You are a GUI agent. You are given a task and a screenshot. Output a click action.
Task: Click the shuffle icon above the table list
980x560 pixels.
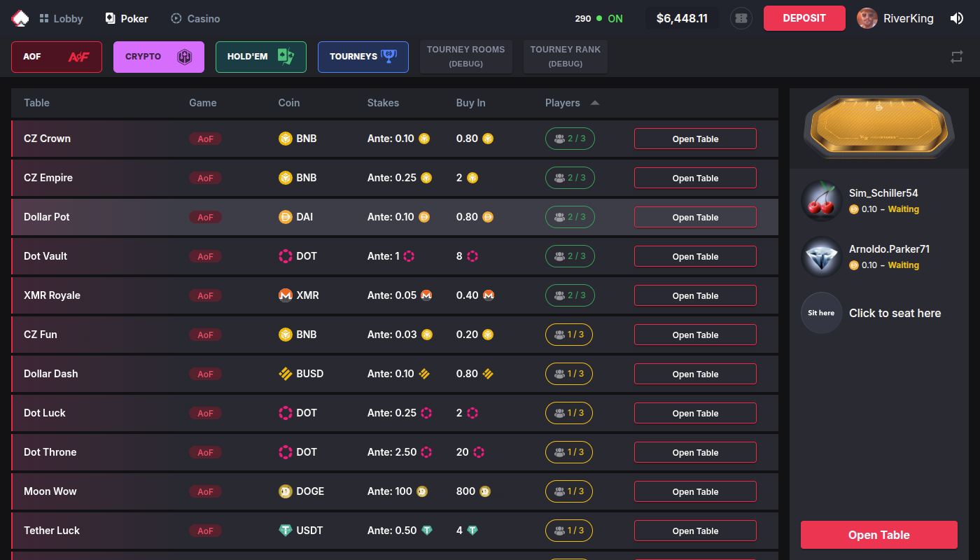pos(956,57)
